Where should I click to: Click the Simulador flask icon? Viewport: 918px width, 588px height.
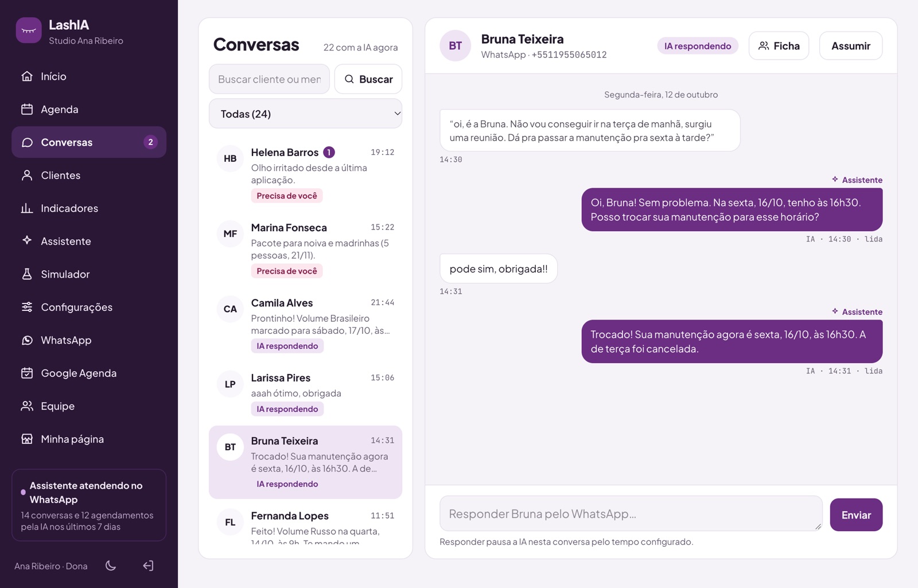tap(27, 274)
